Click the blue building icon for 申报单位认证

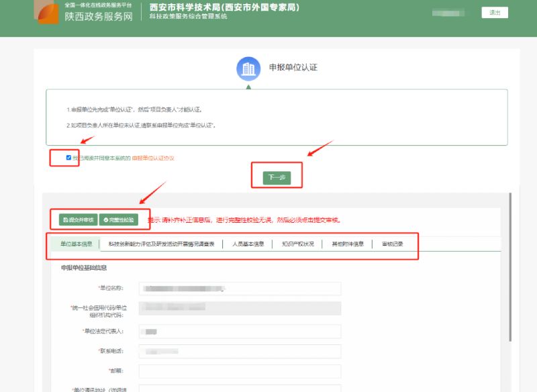coord(248,68)
